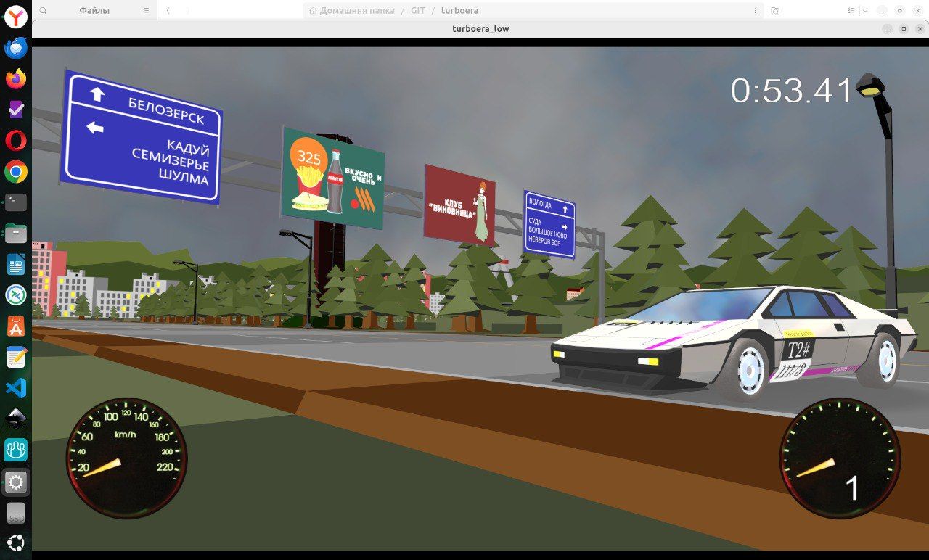Click the search icon in Files window
Image resolution: width=929 pixels, height=560 pixels.
(x=44, y=11)
